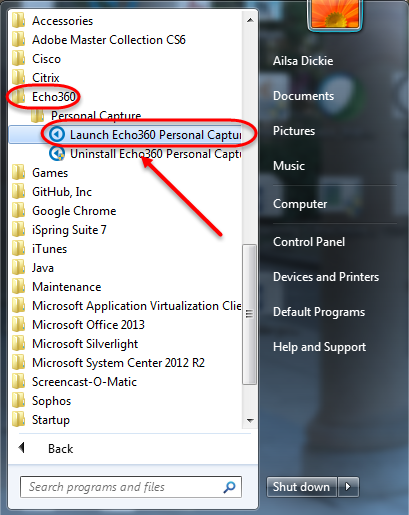The width and height of the screenshot is (409, 515).
Task: Open Music from the Start menu
Action: pyautogui.click(x=289, y=166)
